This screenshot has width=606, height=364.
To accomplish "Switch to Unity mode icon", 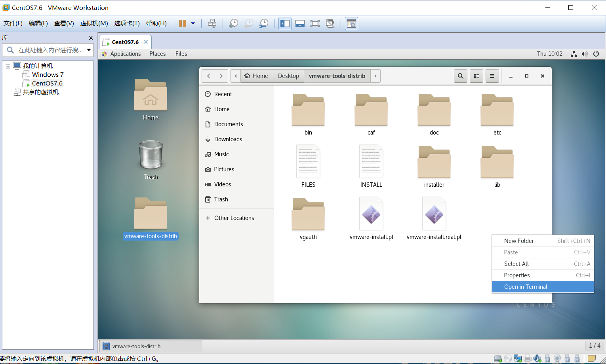I will [x=330, y=23].
